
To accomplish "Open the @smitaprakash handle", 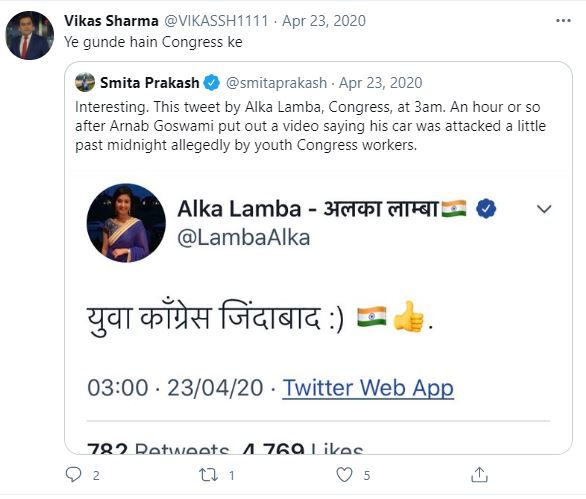I will [276, 83].
